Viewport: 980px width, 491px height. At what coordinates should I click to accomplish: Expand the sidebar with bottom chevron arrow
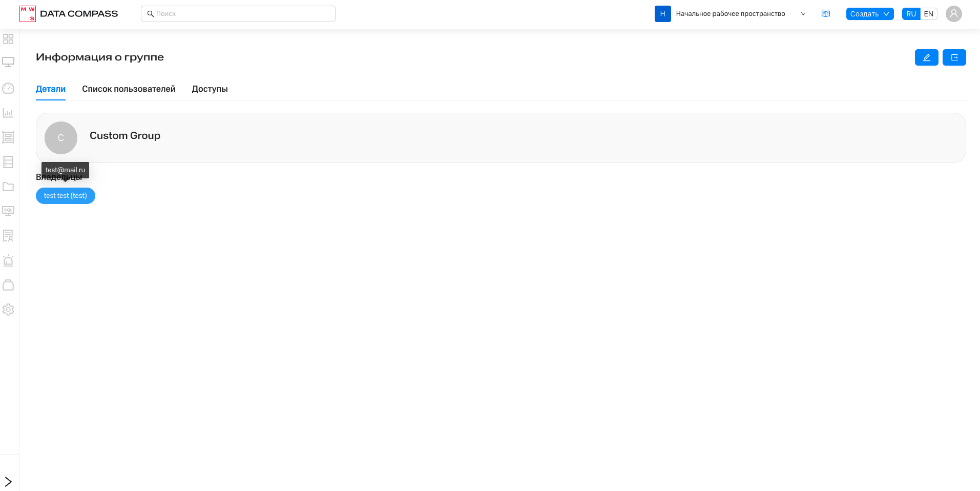click(8, 481)
